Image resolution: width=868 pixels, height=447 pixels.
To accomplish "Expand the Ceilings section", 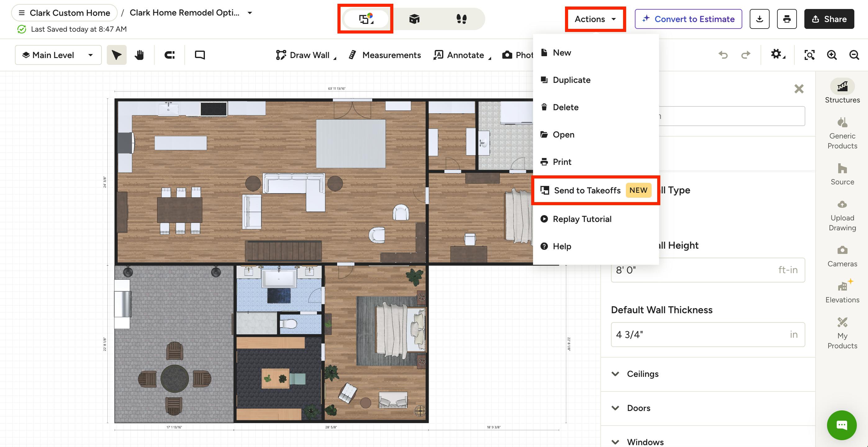I will coord(708,374).
